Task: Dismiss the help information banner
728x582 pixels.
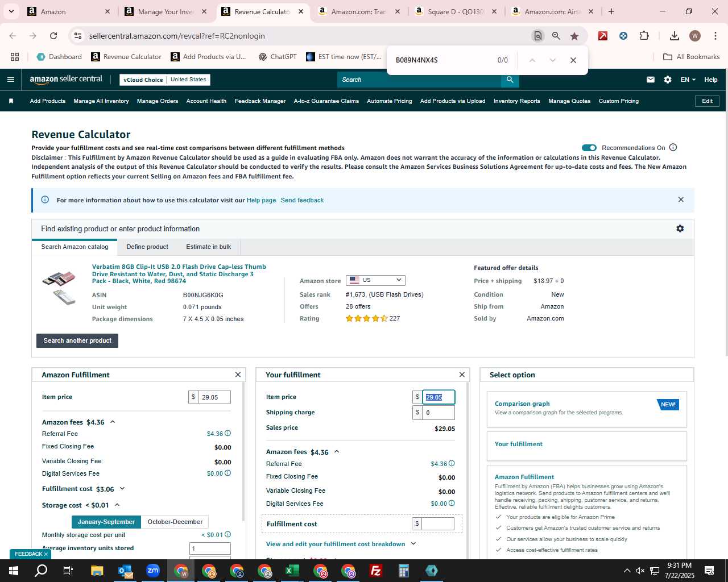Action: [681, 199]
